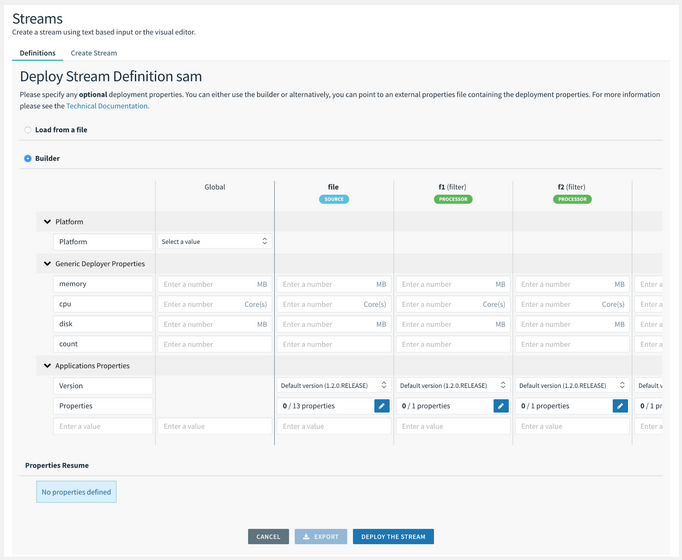Click the PROCESSOR badge under f2
The height and width of the screenshot is (560, 682).
[x=572, y=199]
